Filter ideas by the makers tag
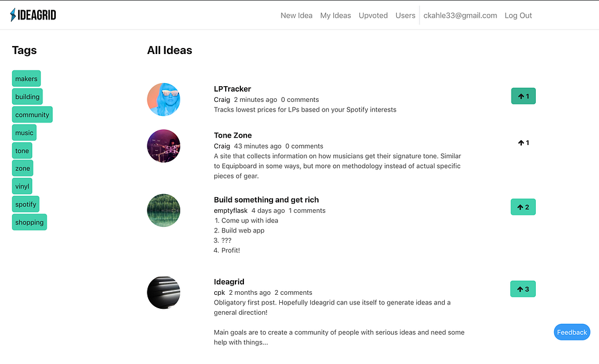Viewport: 599px width, 364px height. (x=26, y=79)
